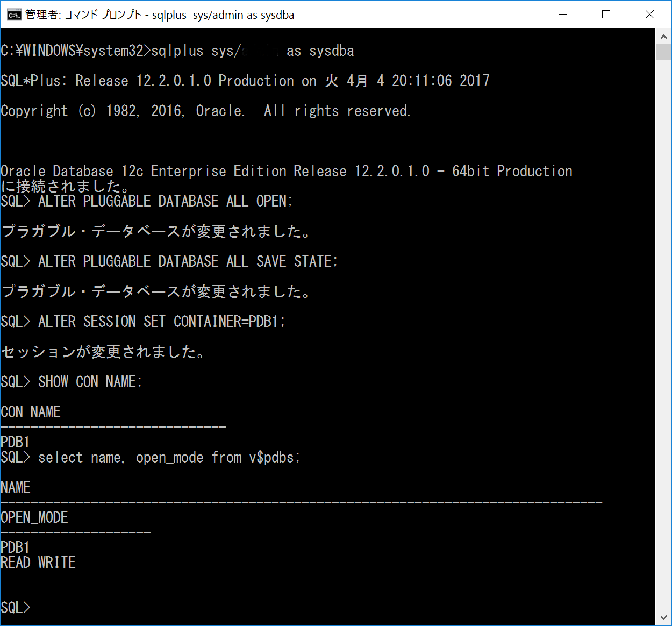The height and width of the screenshot is (626, 672).
Task: Click 'ALTER SESSION SET CONTAINER=PDB1;' command
Action: click(x=162, y=322)
